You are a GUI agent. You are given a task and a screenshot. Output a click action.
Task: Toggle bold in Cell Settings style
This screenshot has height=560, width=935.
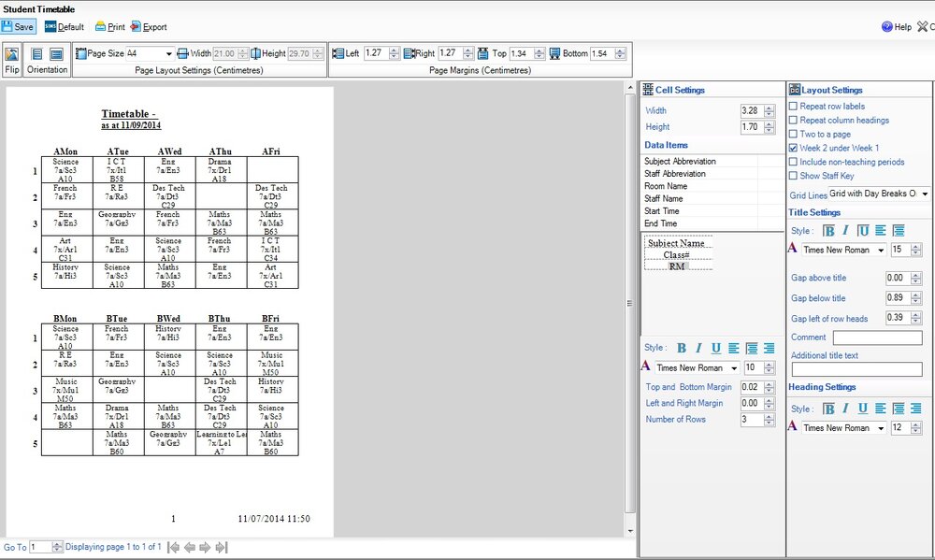(682, 349)
